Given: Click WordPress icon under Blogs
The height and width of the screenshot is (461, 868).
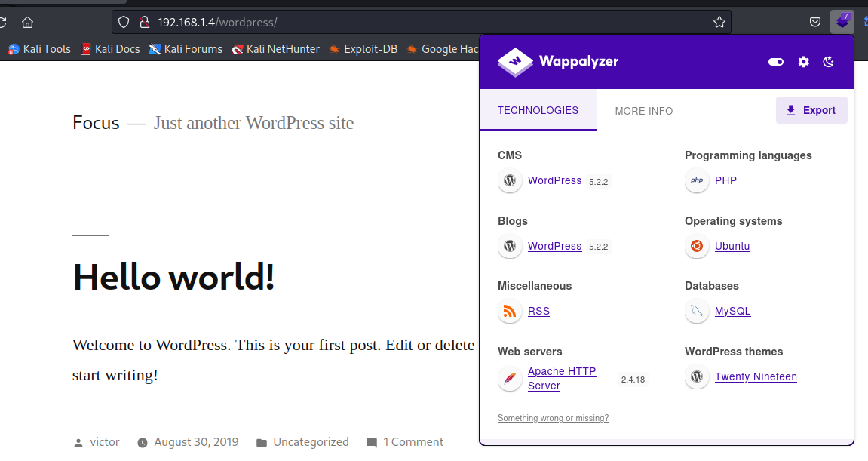Looking at the screenshot, I should click(x=510, y=246).
